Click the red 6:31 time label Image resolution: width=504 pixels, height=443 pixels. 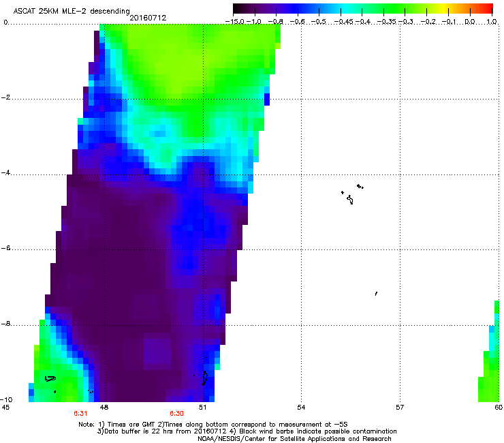[x=80, y=414]
